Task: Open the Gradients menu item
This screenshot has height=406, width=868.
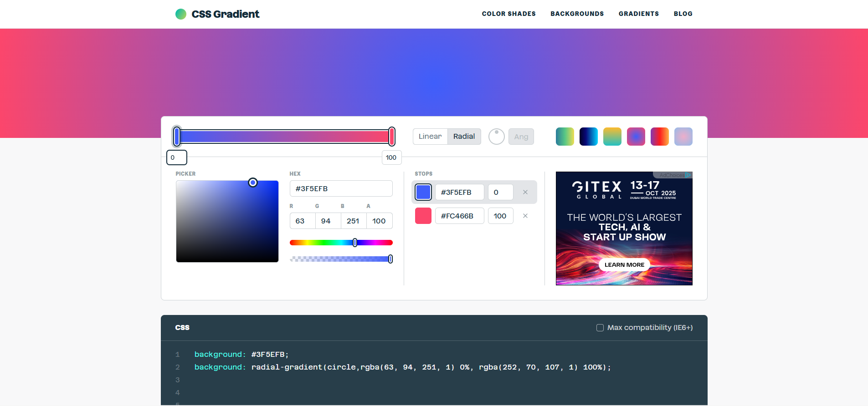Action: point(638,14)
